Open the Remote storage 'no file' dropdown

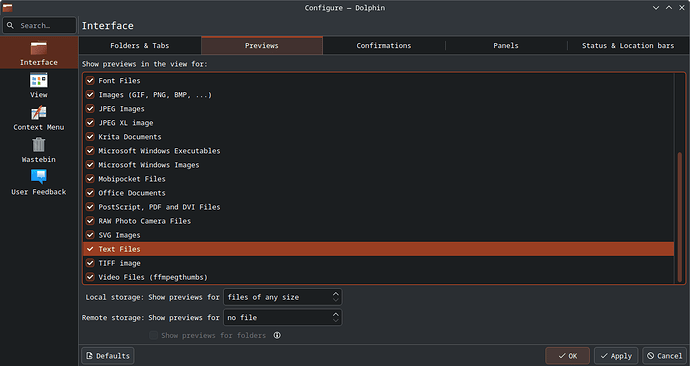[x=283, y=318]
